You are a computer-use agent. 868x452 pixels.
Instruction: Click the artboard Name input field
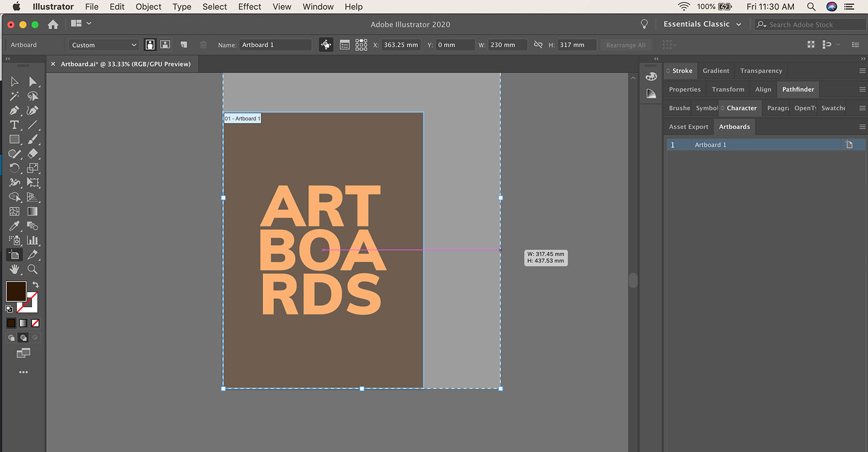[x=276, y=45]
